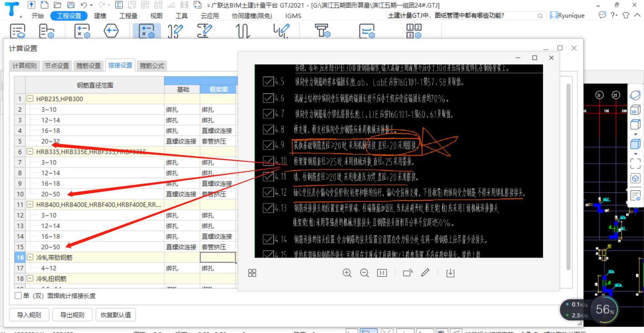This screenshot has width=644, height=333.
Task: Click the pencil edit icon in image viewer
Action: click(425, 273)
